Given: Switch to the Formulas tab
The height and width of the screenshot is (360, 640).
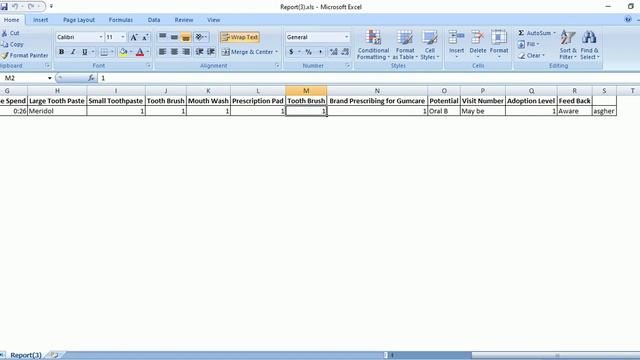Looking at the screenshot, I should point(120,20).
